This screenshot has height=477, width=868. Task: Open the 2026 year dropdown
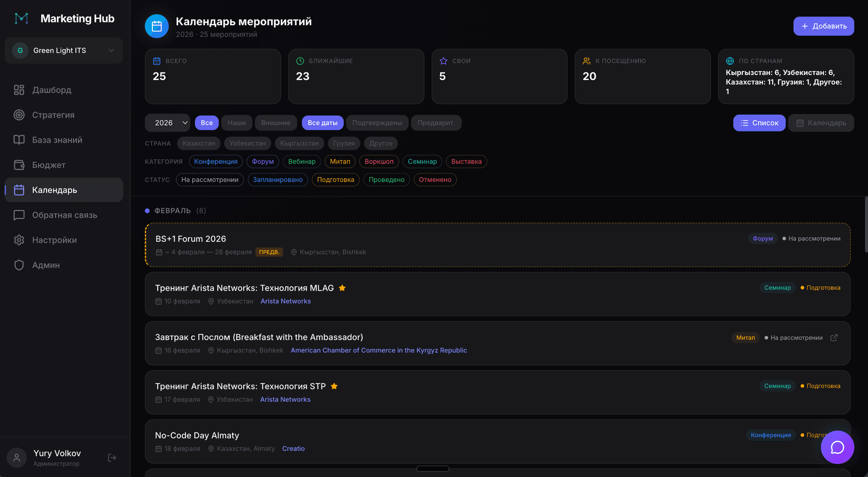(x=167, y=122)
